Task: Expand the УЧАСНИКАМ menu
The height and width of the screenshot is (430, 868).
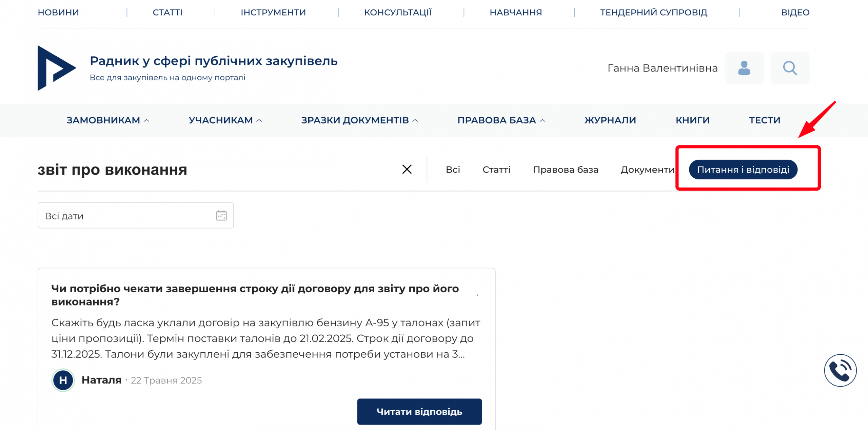Action: 225,120
